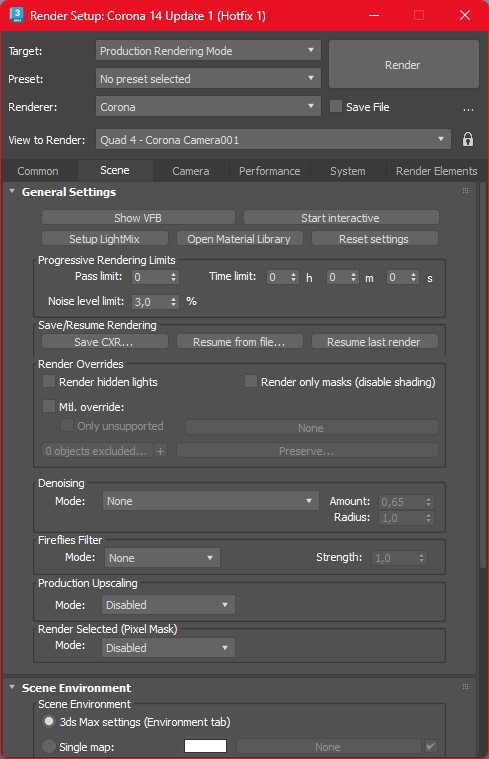Open the Preset dropdown
The image size is (489, 759).
(x=208, y=78)
